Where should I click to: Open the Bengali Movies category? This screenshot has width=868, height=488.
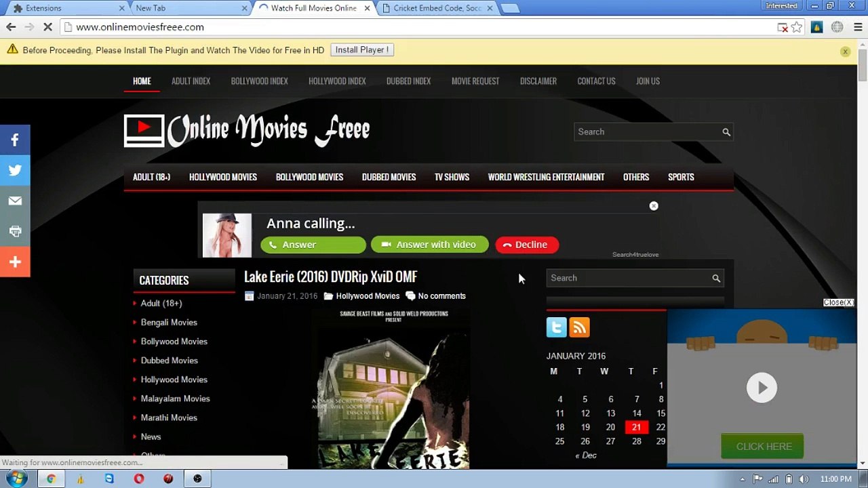click(169, 323)
